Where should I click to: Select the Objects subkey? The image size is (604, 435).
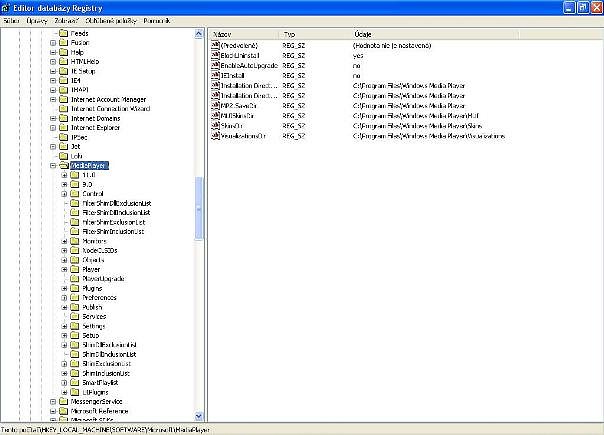coord(93,260)
